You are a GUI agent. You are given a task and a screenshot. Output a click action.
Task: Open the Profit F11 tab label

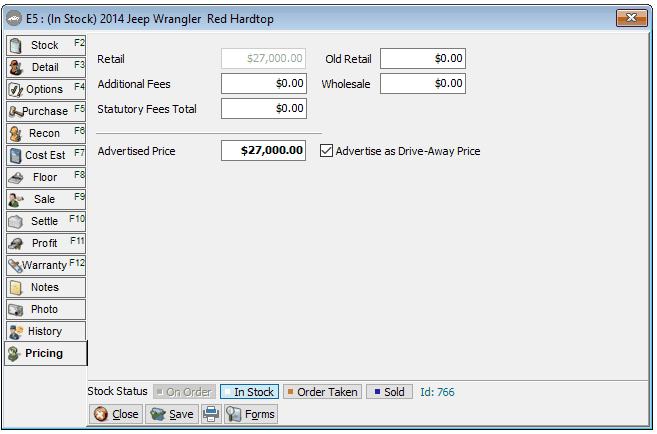[x=46, y=243]
